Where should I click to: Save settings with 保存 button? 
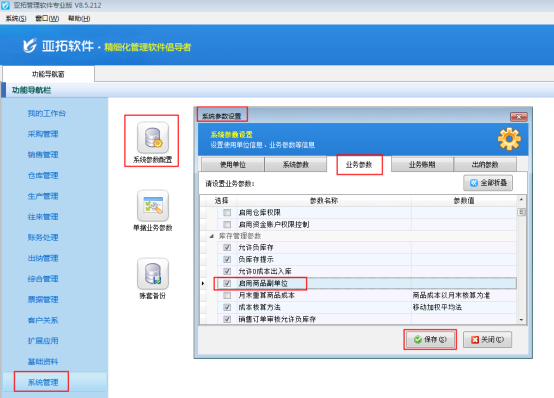pyautogui.click(x=430, y=340)
